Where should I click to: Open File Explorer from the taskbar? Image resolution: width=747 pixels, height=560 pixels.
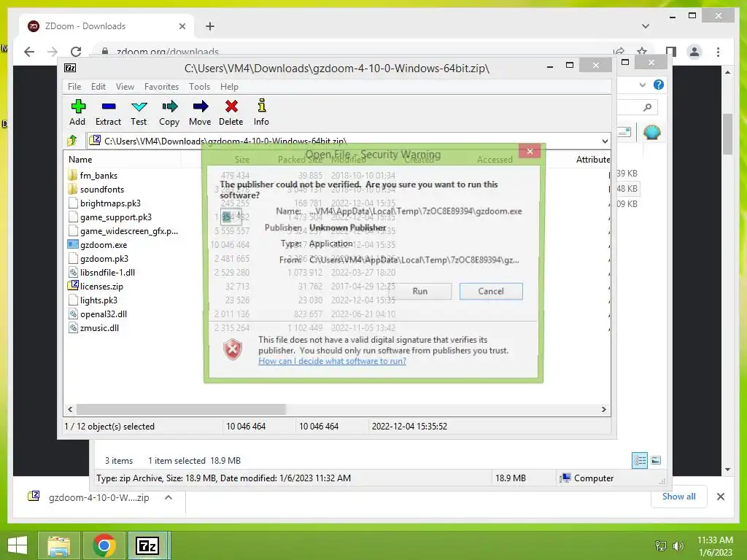click(58, 545)
